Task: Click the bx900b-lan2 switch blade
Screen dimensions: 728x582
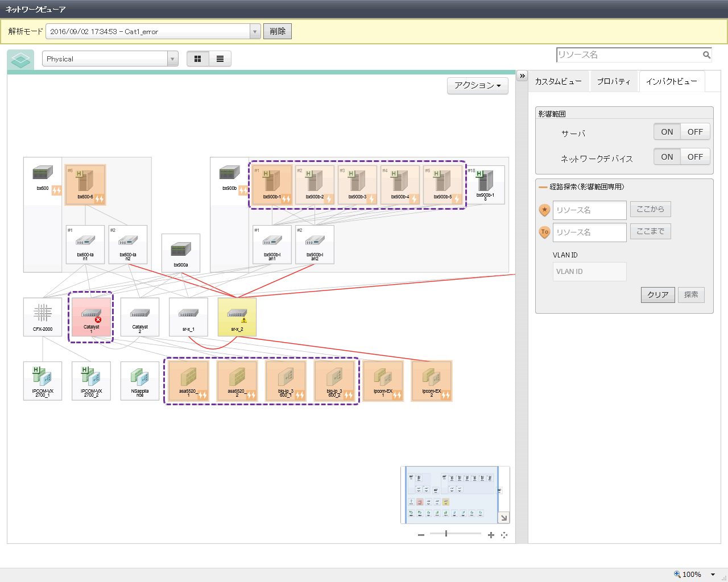Action: coord(315,244)
